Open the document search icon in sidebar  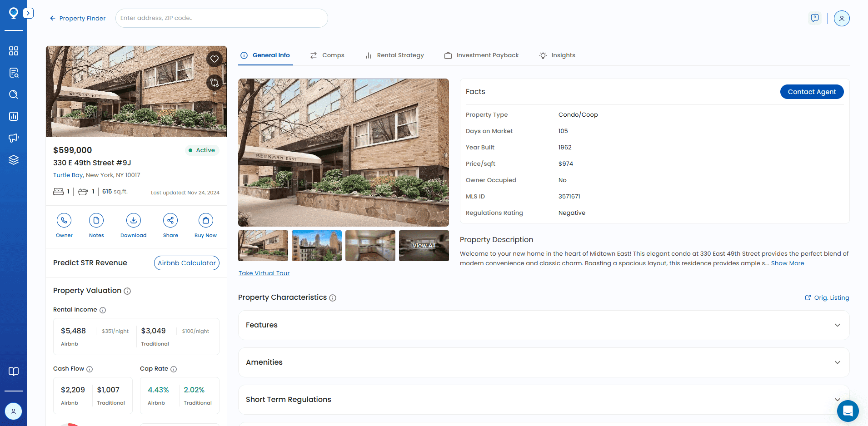tap(14, 73)
